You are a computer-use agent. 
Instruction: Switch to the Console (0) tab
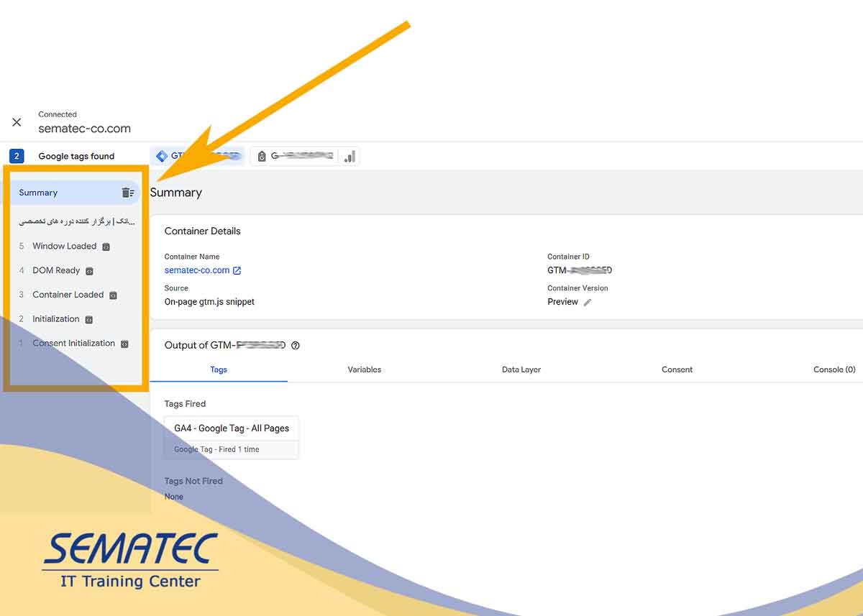coord(834,369)
